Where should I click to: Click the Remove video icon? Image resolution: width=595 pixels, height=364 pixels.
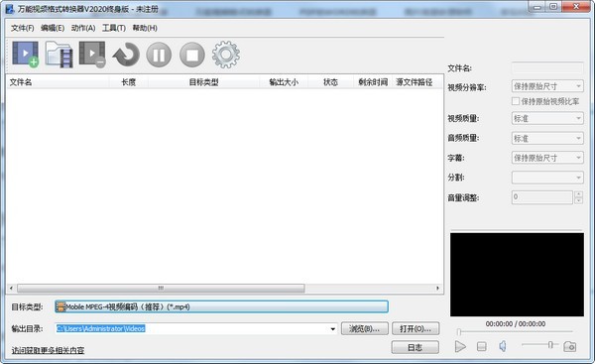coord(92,55)
